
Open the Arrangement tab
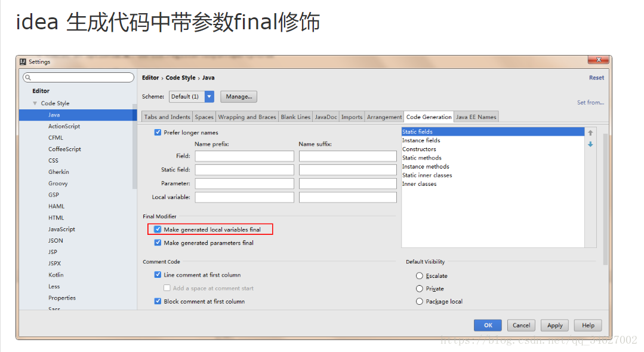384,117
